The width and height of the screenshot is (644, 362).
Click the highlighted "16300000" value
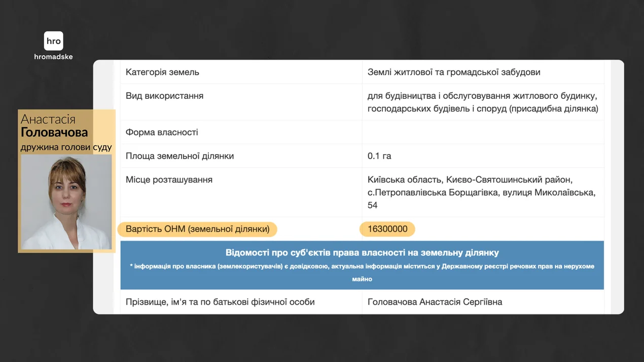[x=387, y=230]
